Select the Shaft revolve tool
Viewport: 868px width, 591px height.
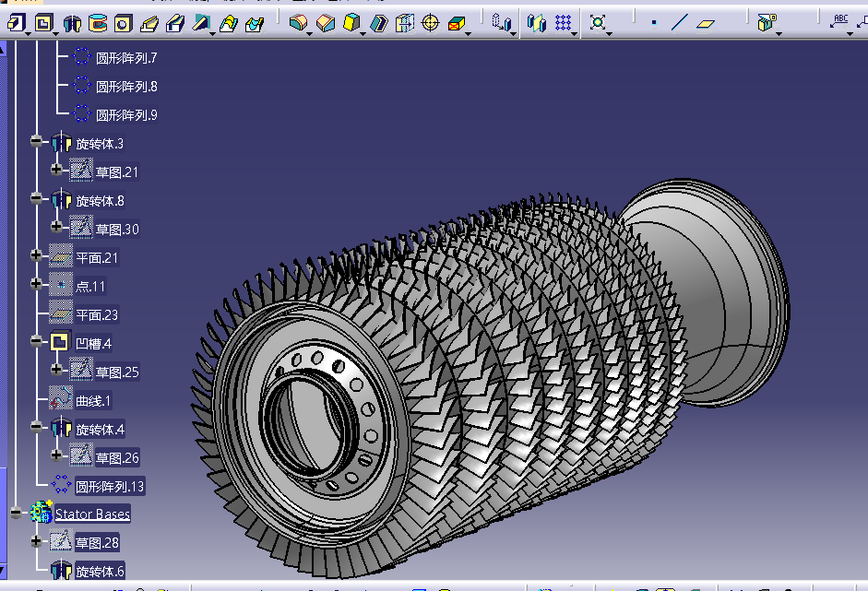(x=72, y=23)
